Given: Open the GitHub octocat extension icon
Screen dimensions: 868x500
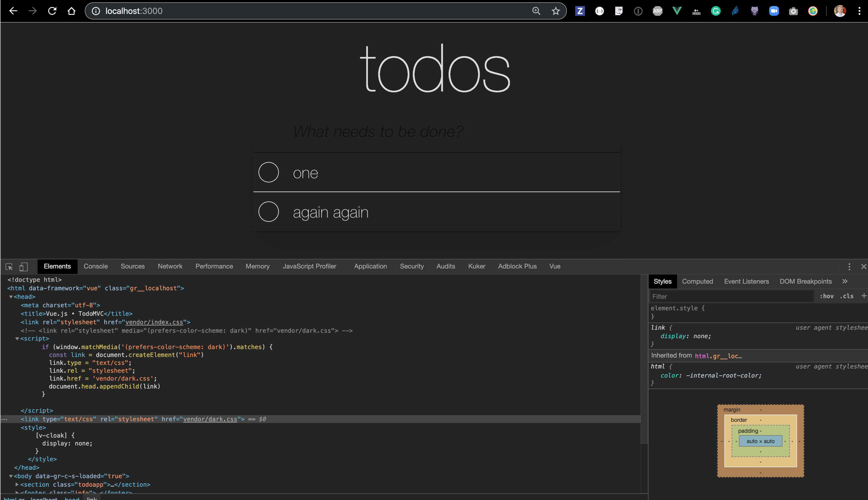Looking at the screenshot, I should point(754,11).
